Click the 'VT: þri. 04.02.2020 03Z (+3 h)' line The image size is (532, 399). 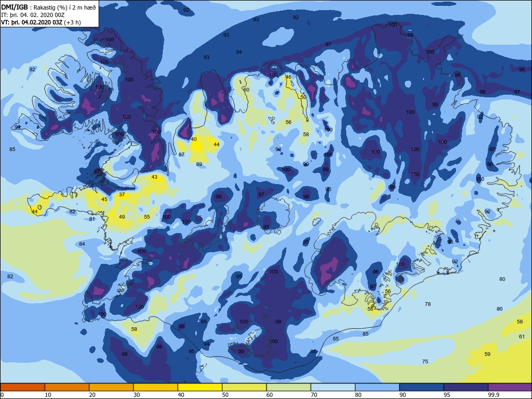(x=41, y=22)
